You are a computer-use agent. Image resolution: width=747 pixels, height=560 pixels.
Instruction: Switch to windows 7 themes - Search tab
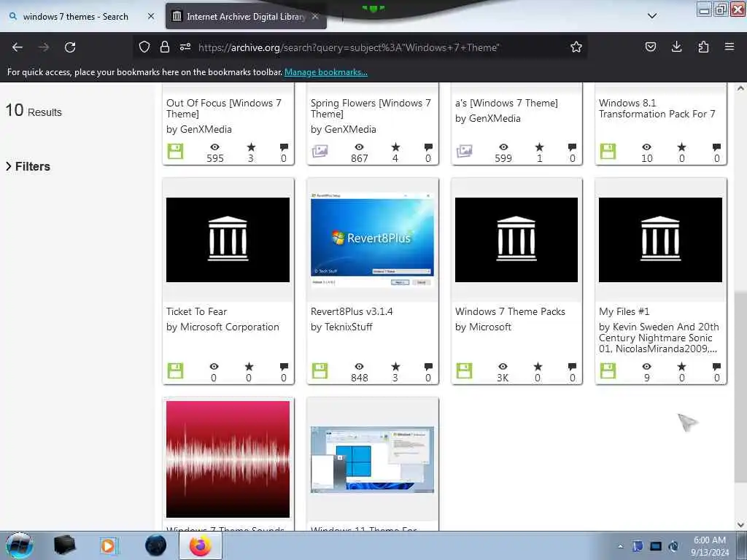tap(76, 16)
